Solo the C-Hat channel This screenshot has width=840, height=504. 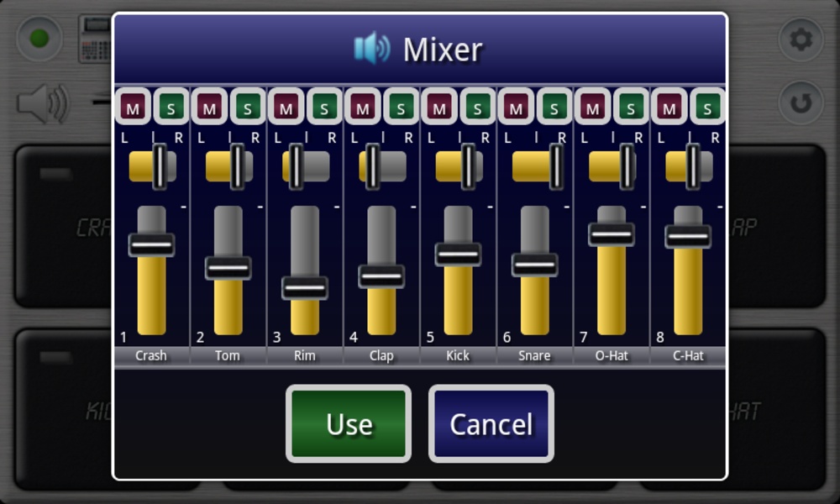(x=707, y=107)
